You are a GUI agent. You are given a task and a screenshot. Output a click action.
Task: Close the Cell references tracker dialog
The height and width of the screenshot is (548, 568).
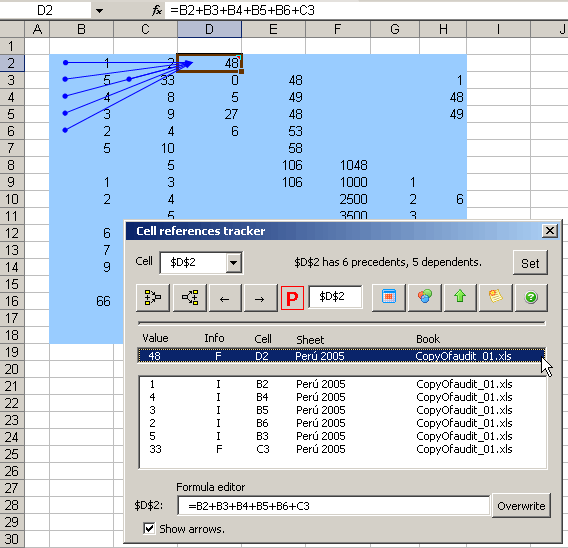tap(550, 230)
